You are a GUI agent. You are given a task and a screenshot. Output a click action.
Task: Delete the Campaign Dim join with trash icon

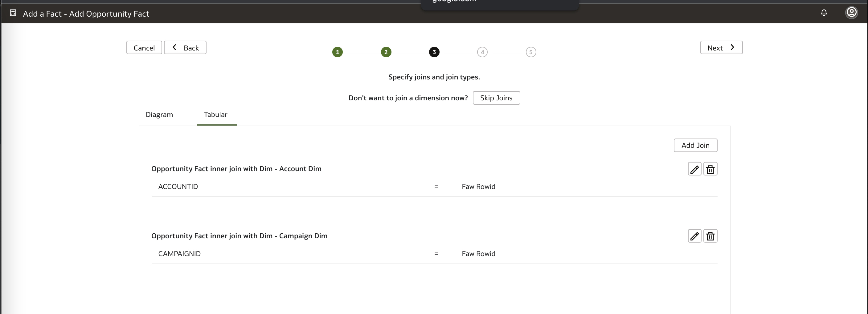coord(710,235)
